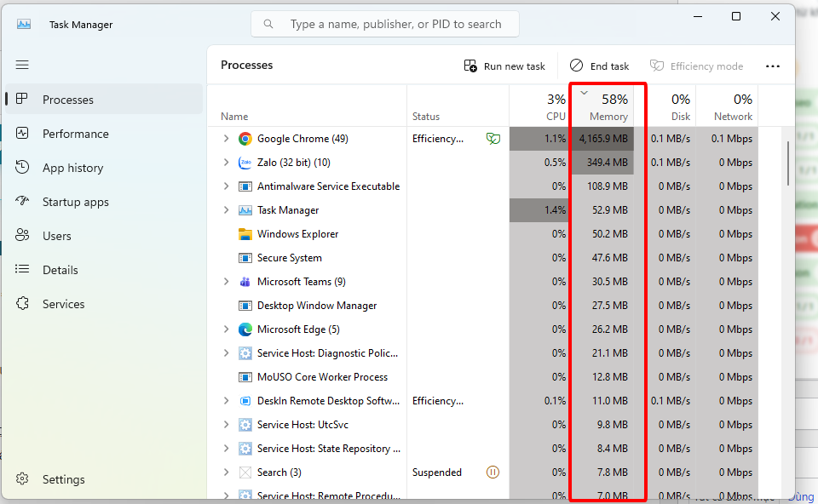Switch to the Performance page
818x504 pixels.
click(x=104, y=134)
